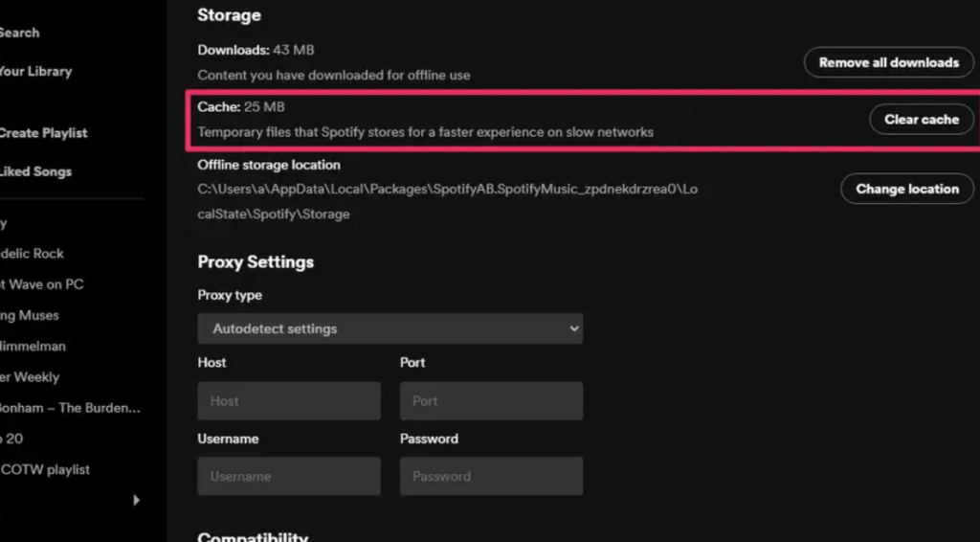
Task: Select Create Playlist in the sidebar
Action: 42,133
